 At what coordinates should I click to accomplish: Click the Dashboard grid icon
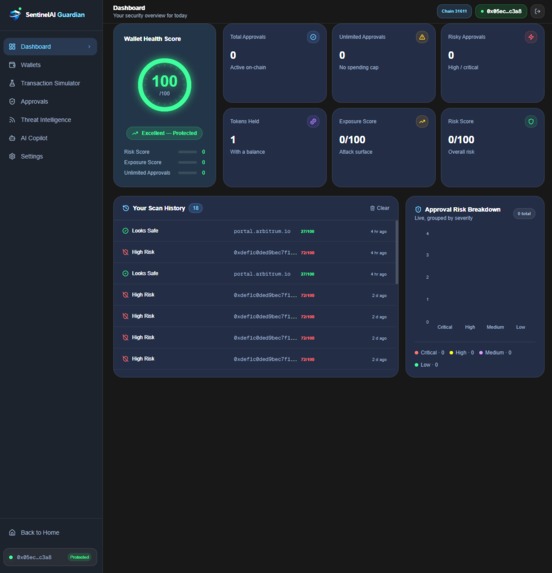tap(12, 46)
